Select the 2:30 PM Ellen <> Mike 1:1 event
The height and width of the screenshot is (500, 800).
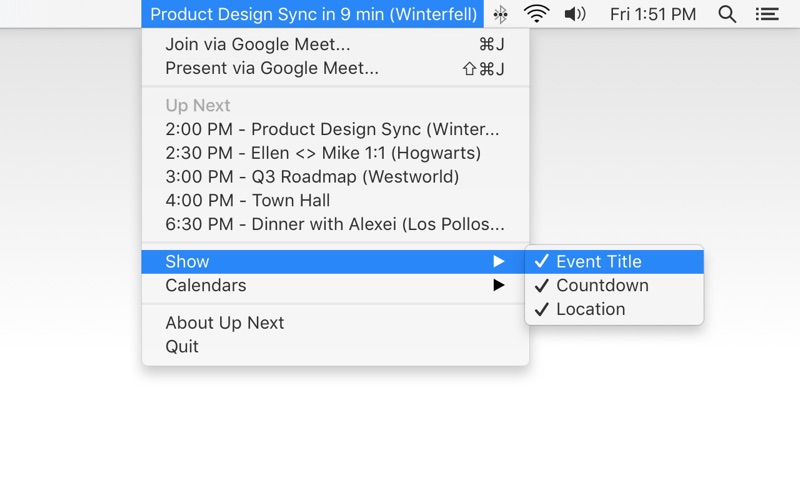coord(335,153)
